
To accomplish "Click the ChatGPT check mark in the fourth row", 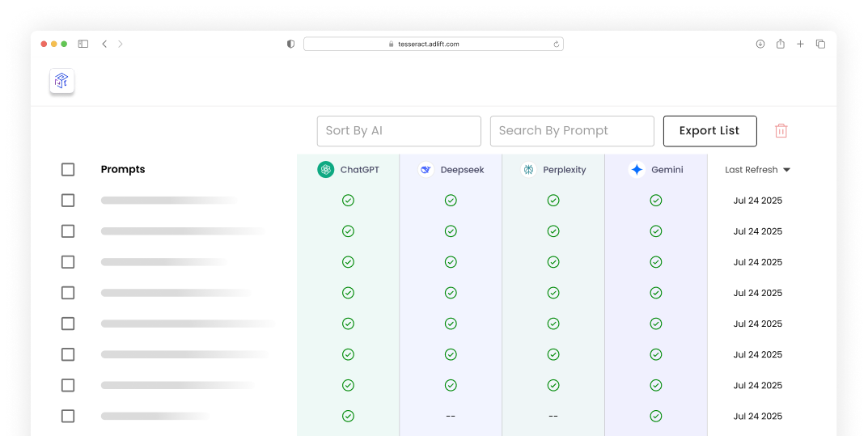I will [348, 293].
